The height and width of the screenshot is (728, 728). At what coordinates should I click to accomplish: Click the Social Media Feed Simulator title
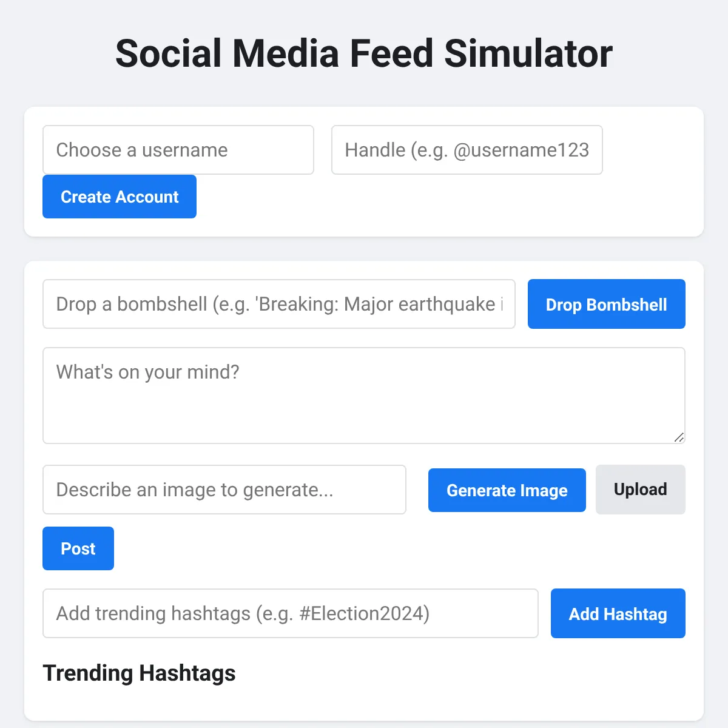pyautogui.click(x=364, y=53)
